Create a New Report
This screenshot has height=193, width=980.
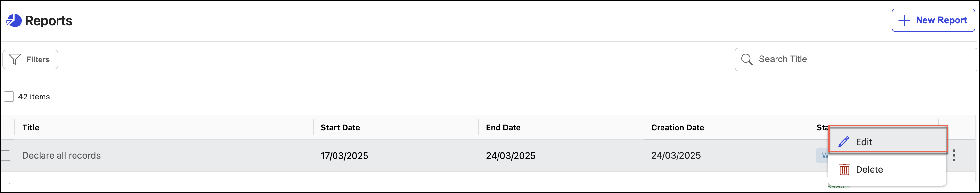pyautogui.click(x=933, y=21)
